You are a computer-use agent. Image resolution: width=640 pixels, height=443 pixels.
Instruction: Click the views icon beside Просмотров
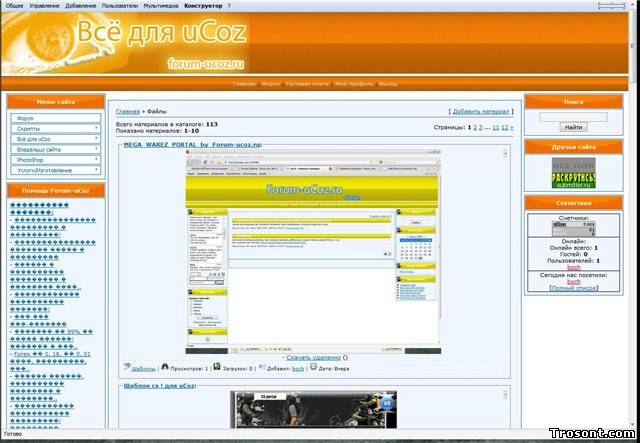click(x=165, y=366)
